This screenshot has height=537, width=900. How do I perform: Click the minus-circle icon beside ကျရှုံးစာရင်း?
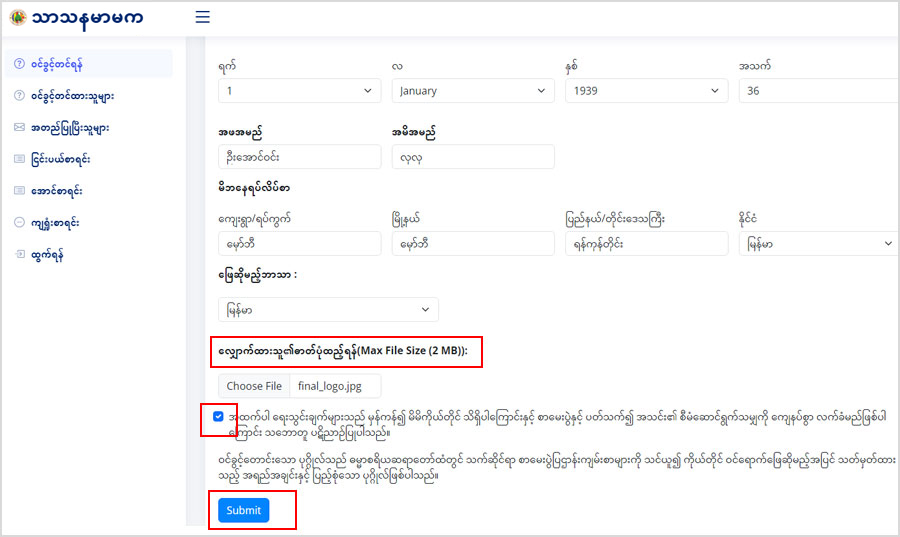tap(19, 222)
